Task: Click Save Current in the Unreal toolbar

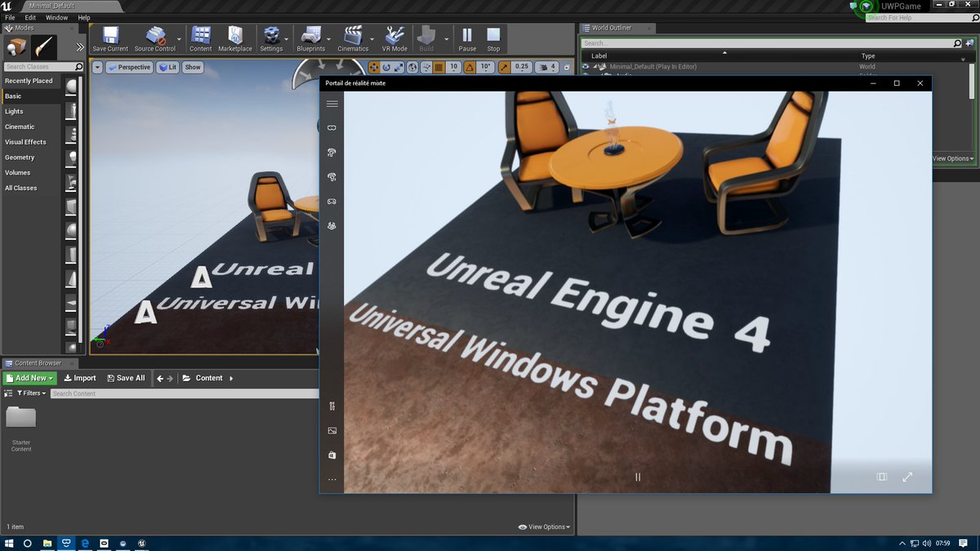Action: tap(110, 39)
